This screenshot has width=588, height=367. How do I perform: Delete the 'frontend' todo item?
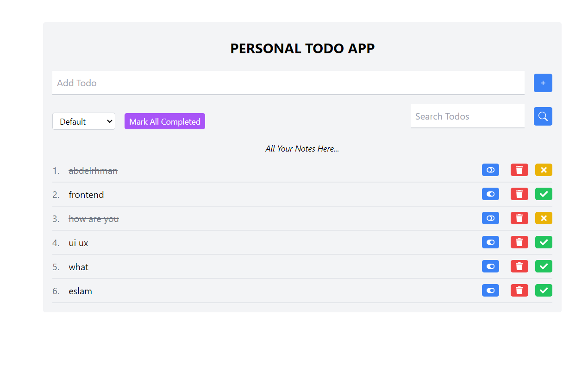tap(519, 194)
